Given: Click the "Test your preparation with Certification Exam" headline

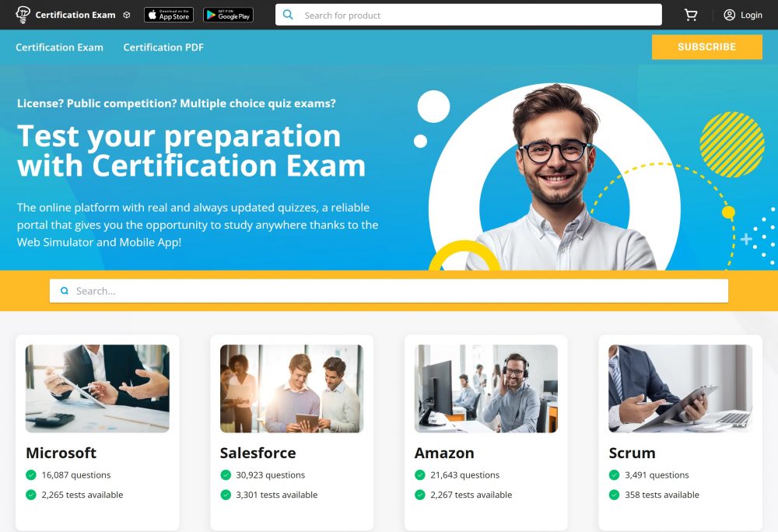Looking at the screenshot, I should pyautogui.click(x=191, y=151).
